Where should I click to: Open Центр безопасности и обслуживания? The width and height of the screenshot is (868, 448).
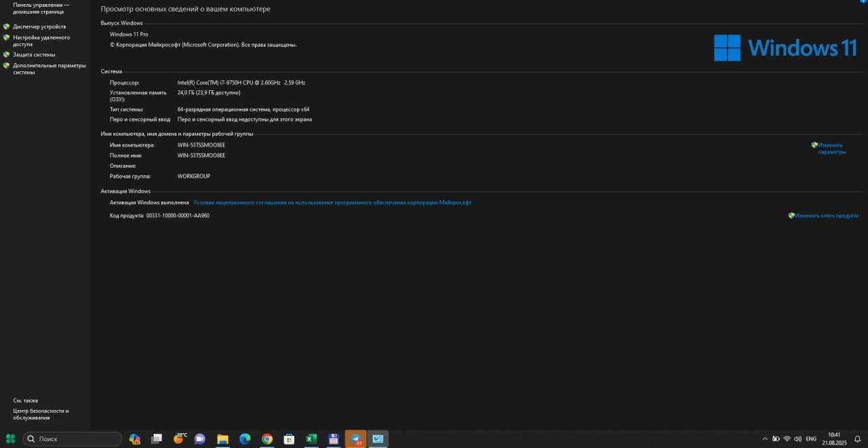(x=41, y=414)
